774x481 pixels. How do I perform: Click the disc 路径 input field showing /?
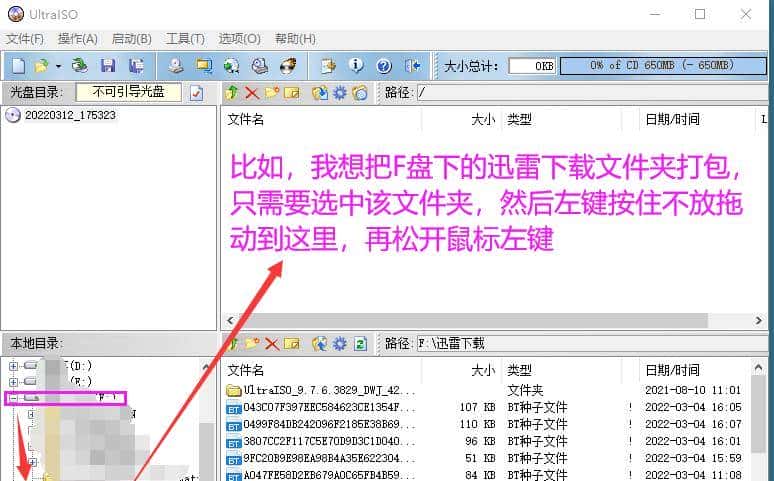(x=592, y=92)
